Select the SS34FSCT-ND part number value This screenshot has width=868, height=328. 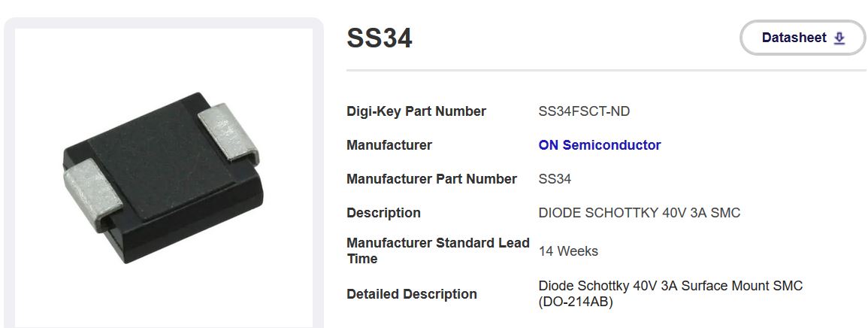click(584, 111)
